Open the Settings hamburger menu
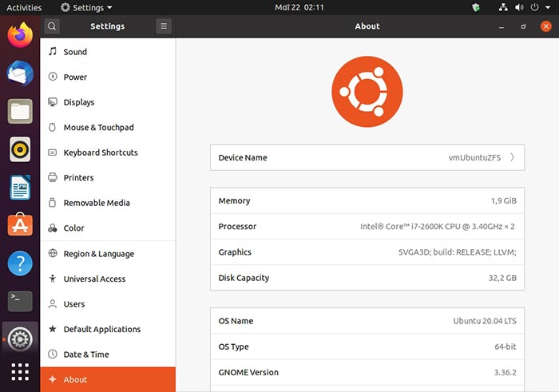 click(164, 26)
